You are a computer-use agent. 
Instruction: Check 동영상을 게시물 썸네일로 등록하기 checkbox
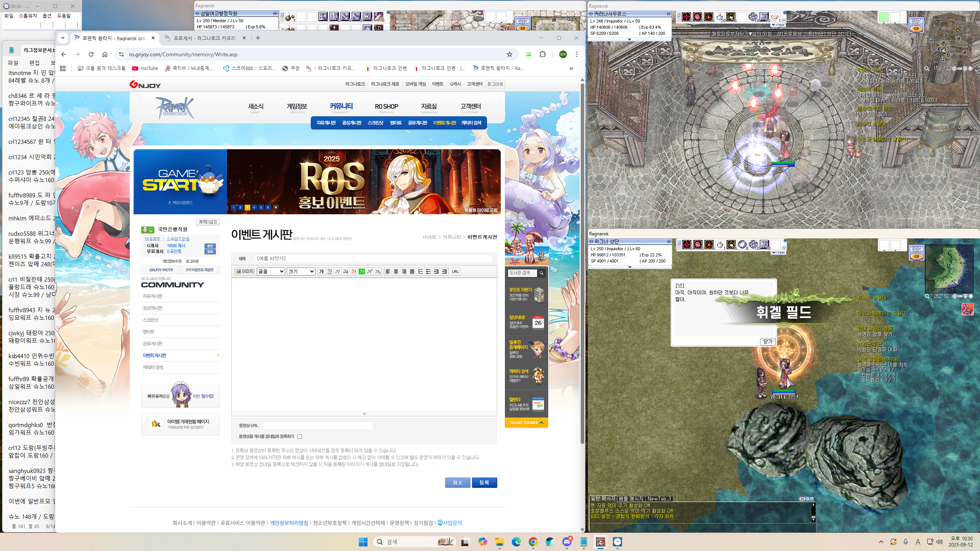pos(300,437)
